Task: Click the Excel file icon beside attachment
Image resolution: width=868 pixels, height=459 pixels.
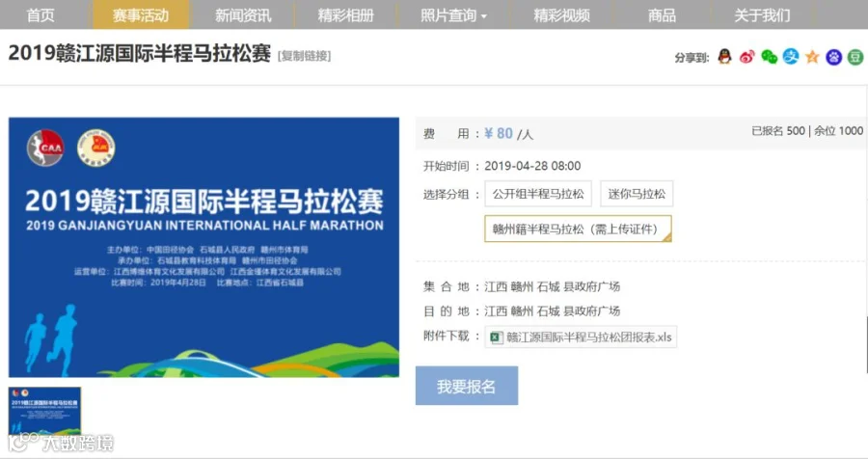Action: (497, 337)
